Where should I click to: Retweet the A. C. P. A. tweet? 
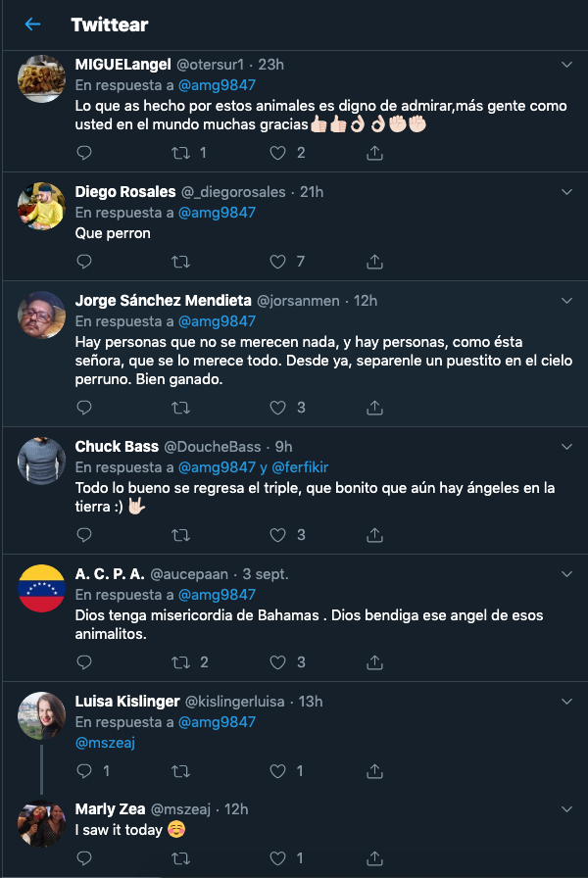click(x=180, y=662)
